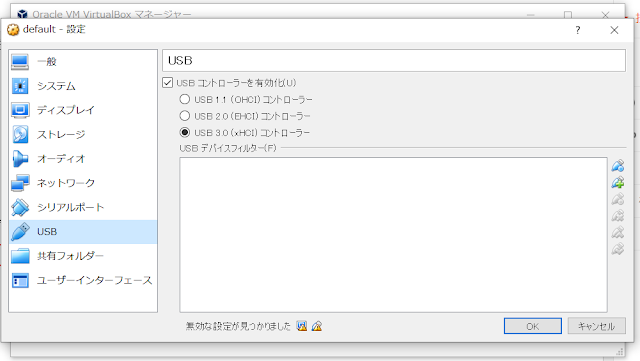Click the ? help button in title bar

point(578,30)
